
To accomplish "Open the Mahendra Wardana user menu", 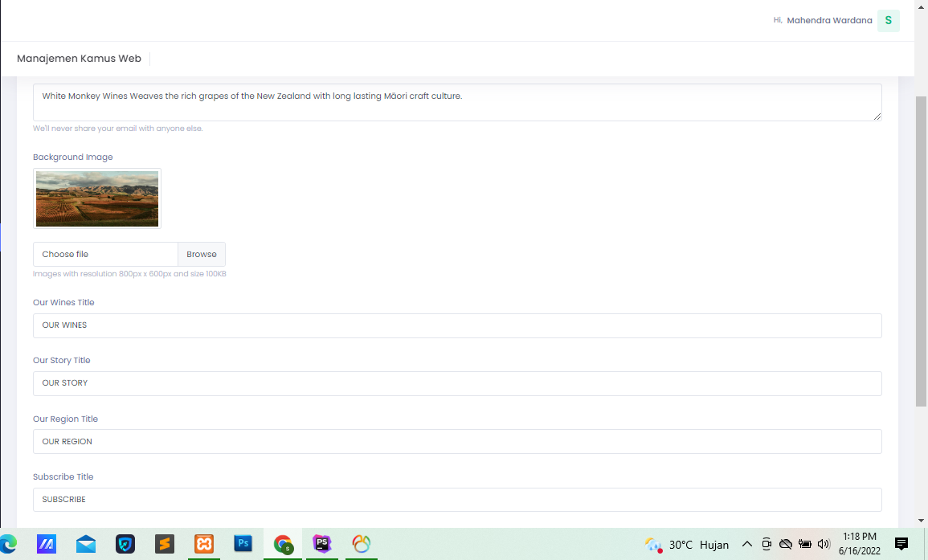I will click(829, 20).
